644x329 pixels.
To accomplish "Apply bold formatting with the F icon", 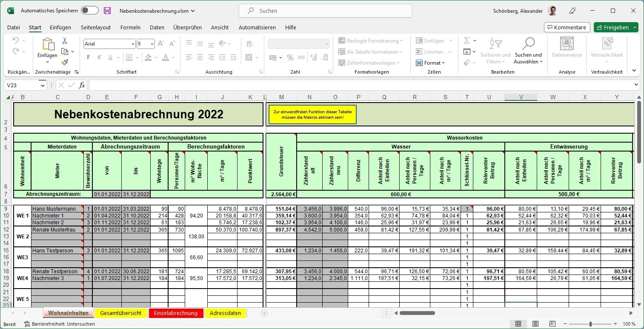I will [88, 57].
